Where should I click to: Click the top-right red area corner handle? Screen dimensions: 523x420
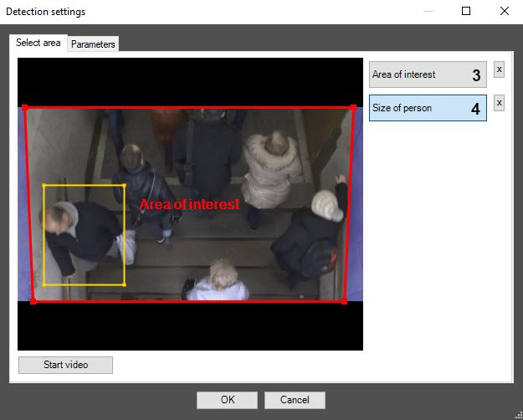(x=354, y=107)
